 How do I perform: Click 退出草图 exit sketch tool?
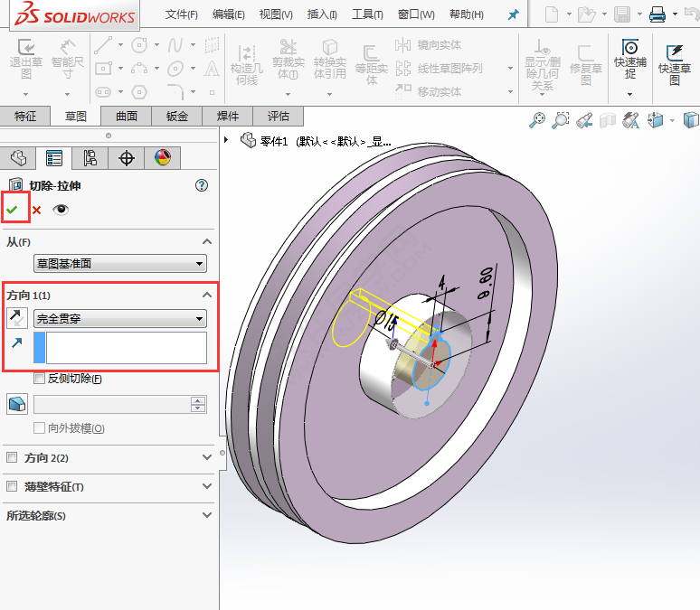[26, 59]
